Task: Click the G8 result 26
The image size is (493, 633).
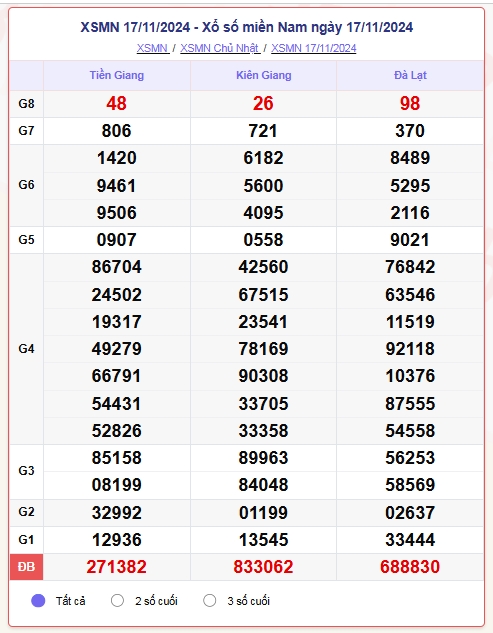Action: pyautogui.click(x=263, y=103)
